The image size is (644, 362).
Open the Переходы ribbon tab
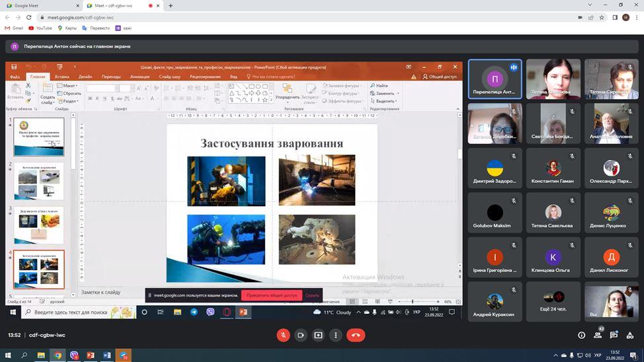[111, 77]
